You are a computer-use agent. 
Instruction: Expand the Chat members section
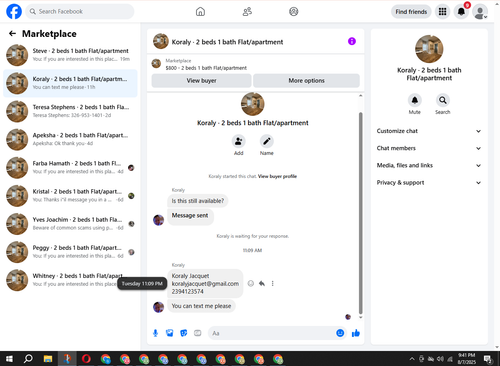pyautogui.click(x=429, y=148)
